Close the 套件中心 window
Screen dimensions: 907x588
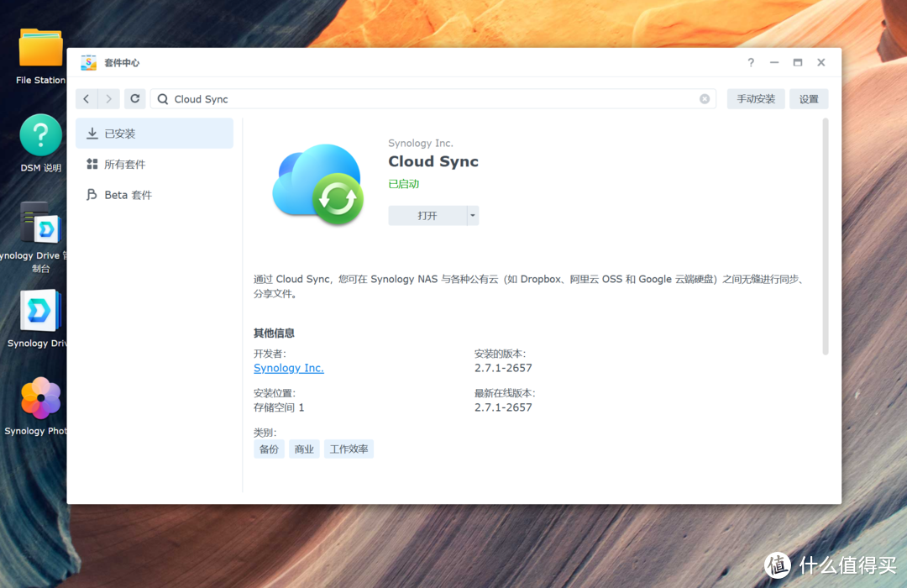(x=820, y=62)
